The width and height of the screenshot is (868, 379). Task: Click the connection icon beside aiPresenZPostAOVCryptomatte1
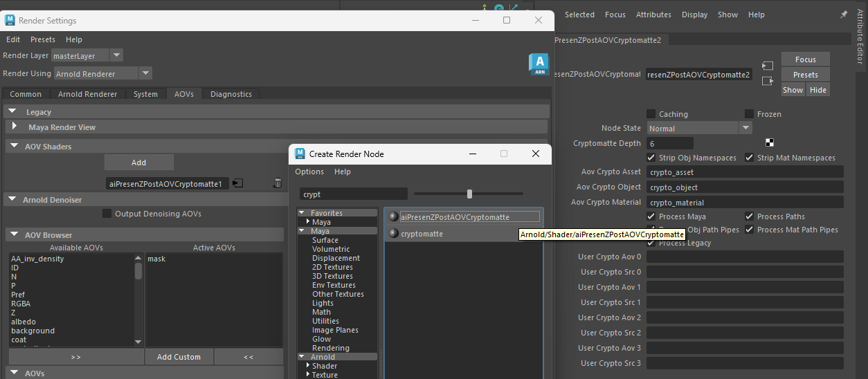(x=237, y=183)
